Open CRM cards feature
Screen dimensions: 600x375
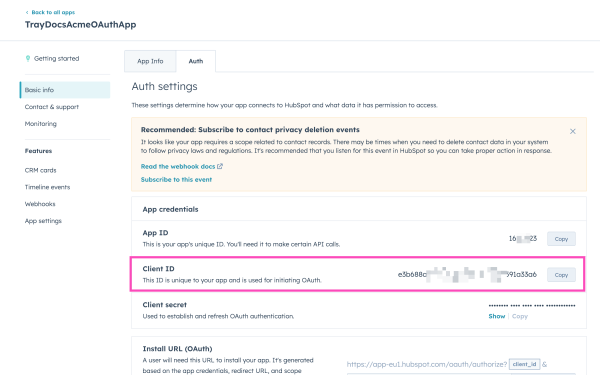click(x=40, y=170)
